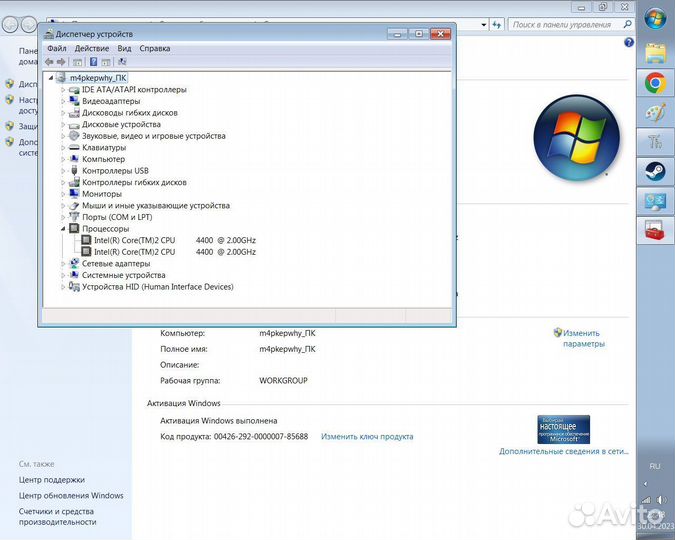
Task: Click the Help question-mark toolbar icon
Action: 93,62
